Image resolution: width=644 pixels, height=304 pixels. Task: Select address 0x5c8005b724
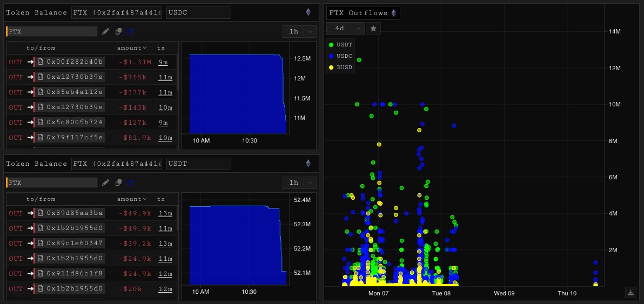click(x=75, y=122)
